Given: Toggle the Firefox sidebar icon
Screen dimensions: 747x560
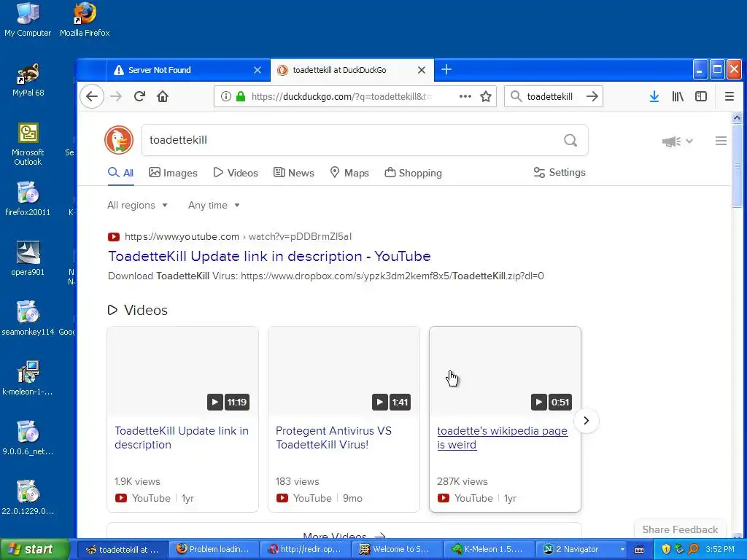Looking at the screenshot, I should pos(701,97).
